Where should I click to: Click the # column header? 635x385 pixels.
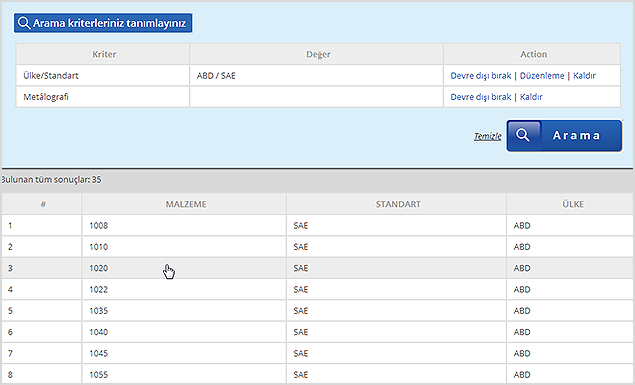[42, 204]
